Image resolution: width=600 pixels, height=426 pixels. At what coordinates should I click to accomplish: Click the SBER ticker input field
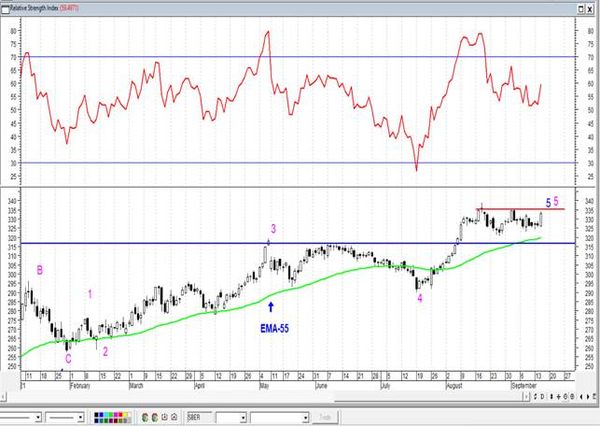click(199, 417)
